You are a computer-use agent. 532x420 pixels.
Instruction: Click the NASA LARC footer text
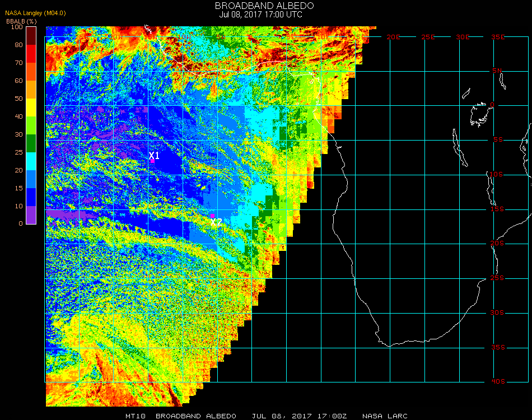[385, 416]
